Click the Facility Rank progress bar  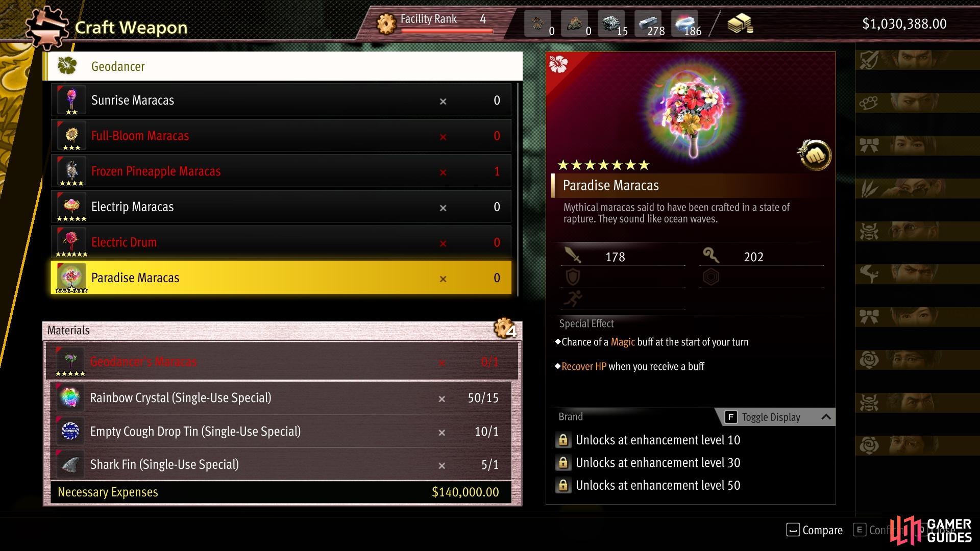coord(447,31)
